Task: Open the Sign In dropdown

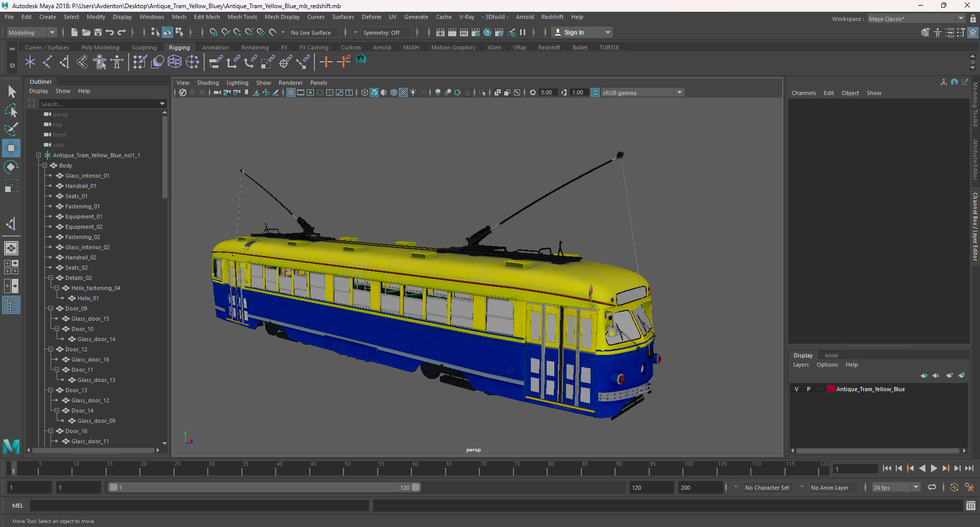Action: pos(582,32)
